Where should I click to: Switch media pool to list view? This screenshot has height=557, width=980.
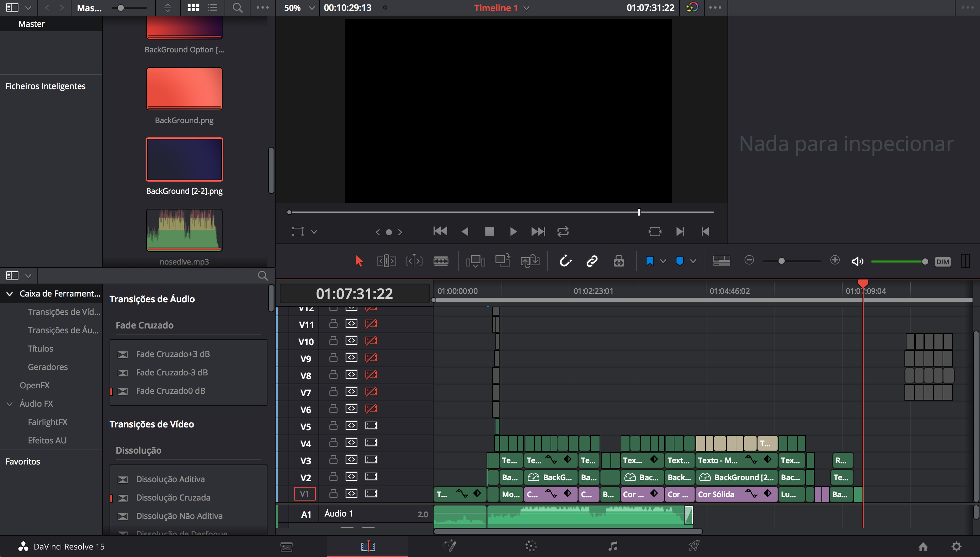[212, 7]
